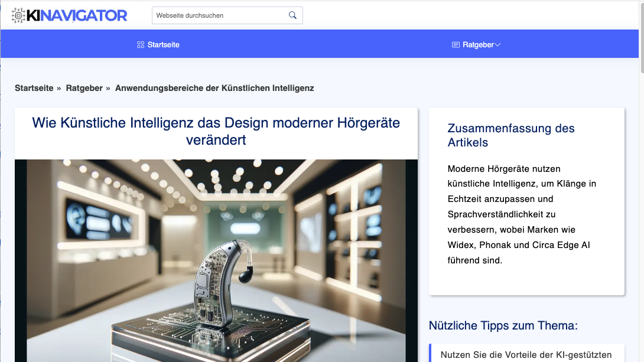Open 'Anwendungsbereiche der Künstlichen Intelligenz' breadcrumb
Image resolution: width=644 pixels, height=362 pixels.
[x=214, y=88]
